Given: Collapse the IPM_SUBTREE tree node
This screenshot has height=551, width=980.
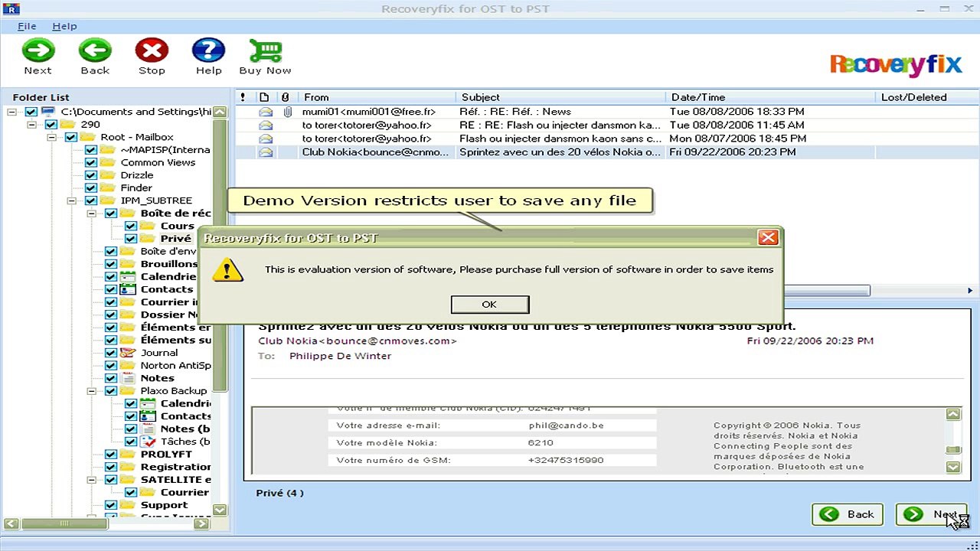Looking at the screenshot, I should (71, 201).
